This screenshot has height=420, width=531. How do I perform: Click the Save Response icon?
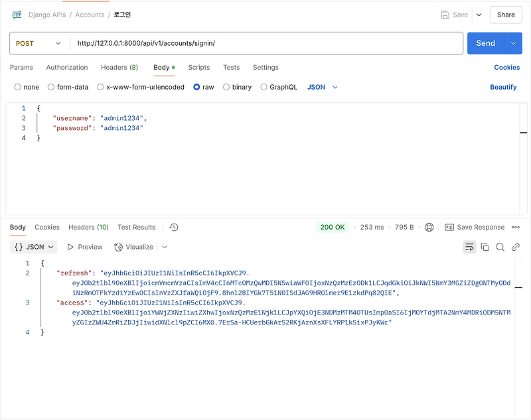click(449, 227)
